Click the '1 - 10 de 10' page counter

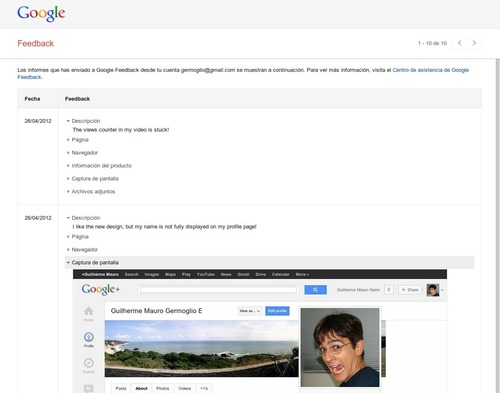pos(432,43)
